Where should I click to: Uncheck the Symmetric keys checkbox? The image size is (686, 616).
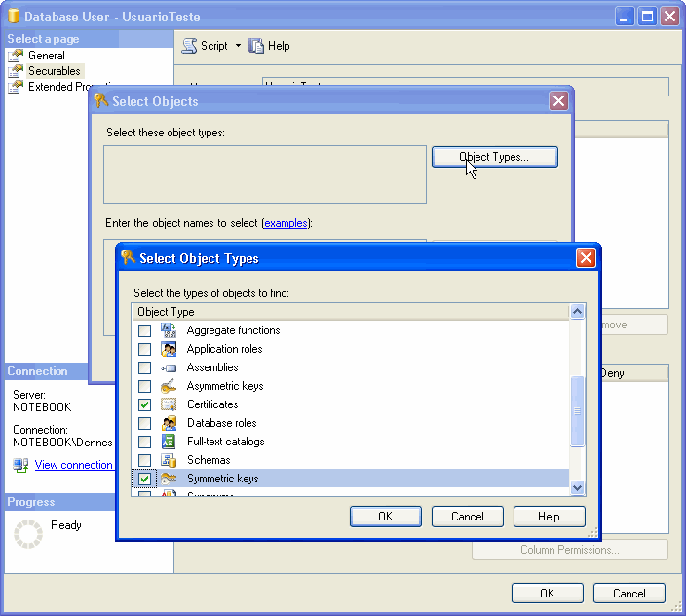point(144,479)
